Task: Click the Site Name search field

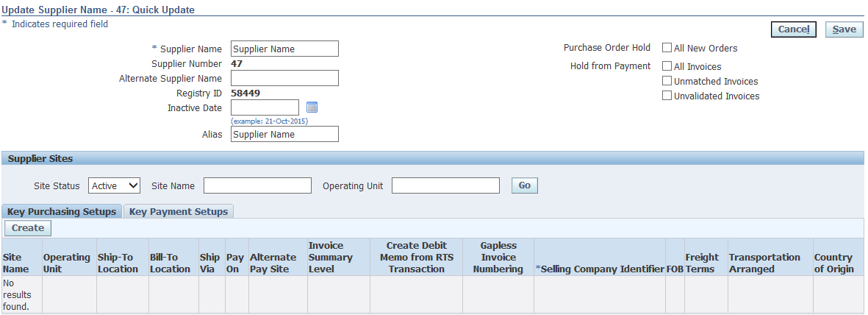Action: (257, 185)
